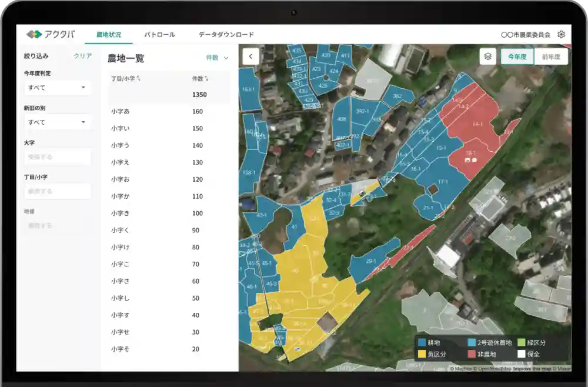Viewport: 588px width, 387px height.
Task: Collapse the panel with the back arrow
Action: 250,56
